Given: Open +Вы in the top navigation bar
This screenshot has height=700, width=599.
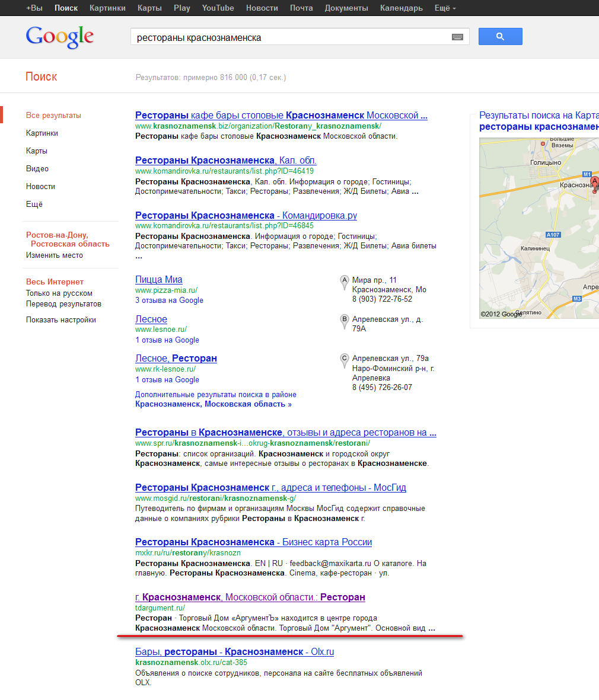Looking at the screenshot, I should click(x=34, y=8).
